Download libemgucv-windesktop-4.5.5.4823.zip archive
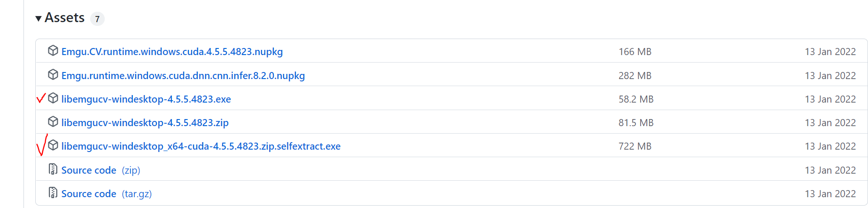This screenshot has height=208, width=868. (x=145, y=123)
